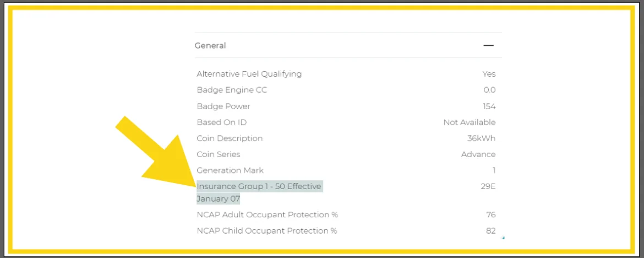Click the 154 badge power value
644x258 pixels.
(x=489, y=106)
